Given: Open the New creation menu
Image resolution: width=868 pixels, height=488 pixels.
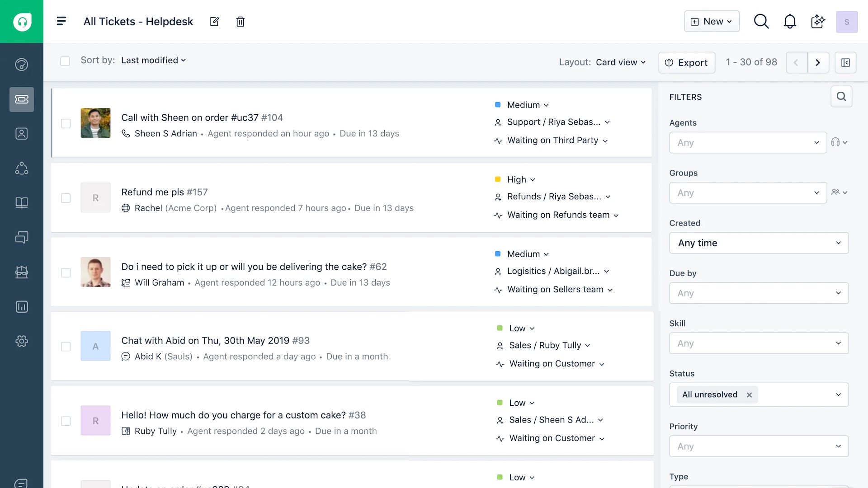Looking at the screenshot, I should [712, 21].
